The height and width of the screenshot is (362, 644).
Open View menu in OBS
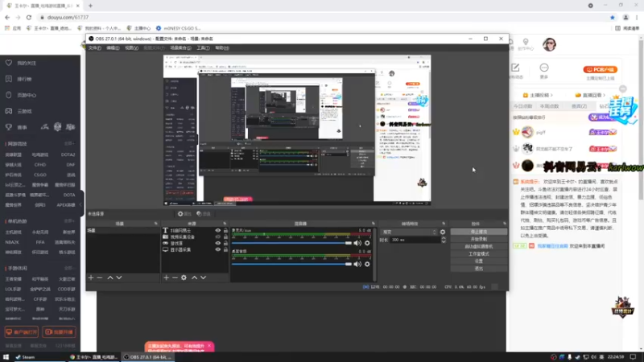[x=131, y=48]
